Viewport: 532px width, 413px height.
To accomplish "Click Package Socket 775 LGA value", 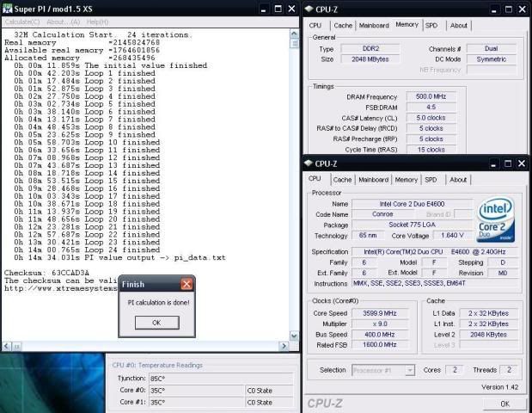I will tap(413, 225).
